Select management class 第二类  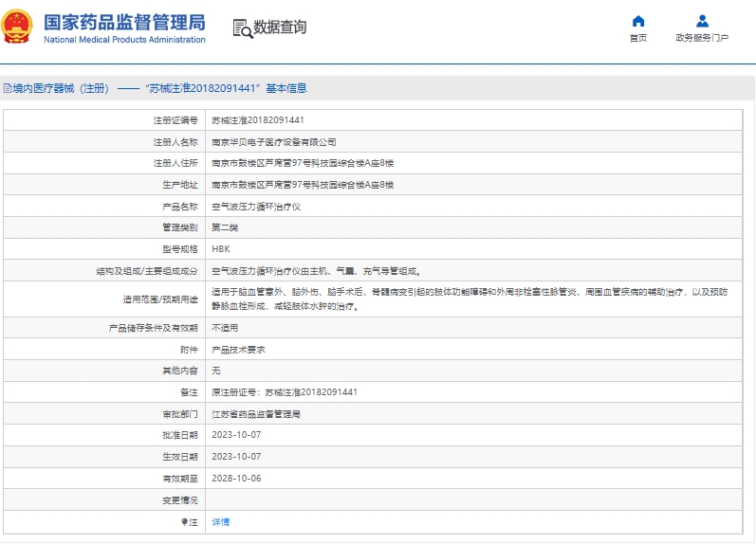click(225, 227)
